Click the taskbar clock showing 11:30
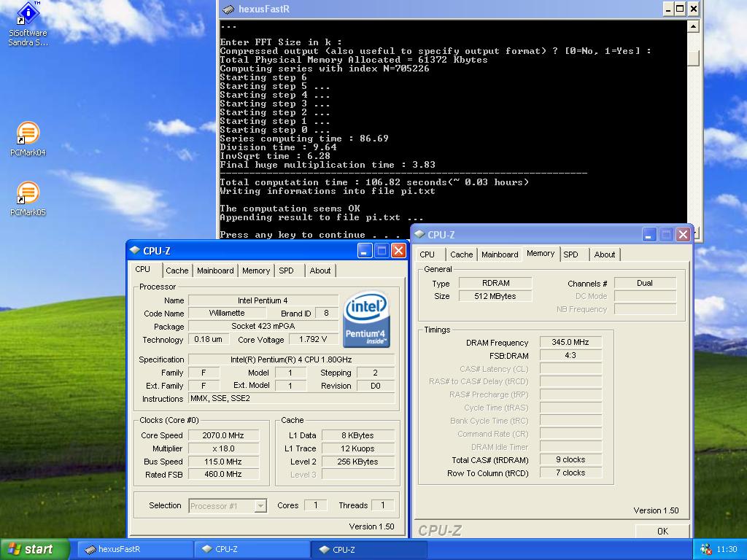The image size is (747, 560). pyautogui.click(x=727, y=549)
